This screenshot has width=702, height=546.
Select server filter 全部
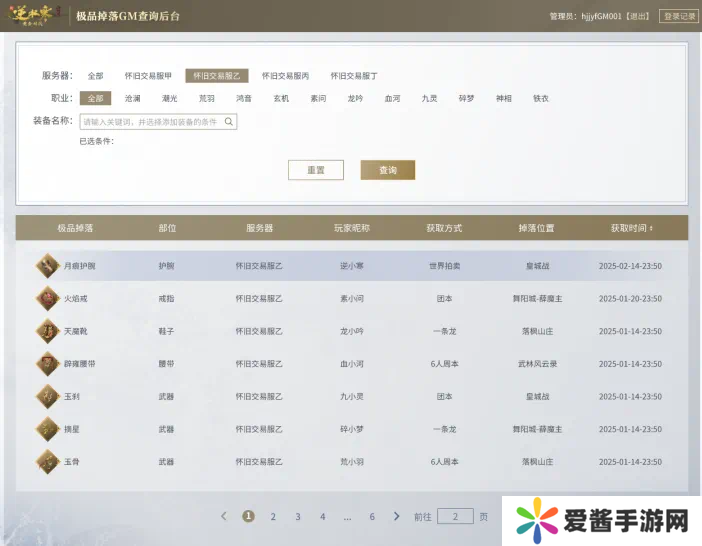95,76
